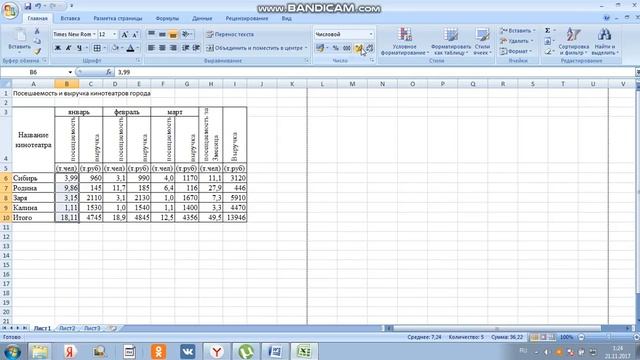Apply thousands separator (000) format
This screenshot has height=360, width=640.
click(347, 48)
